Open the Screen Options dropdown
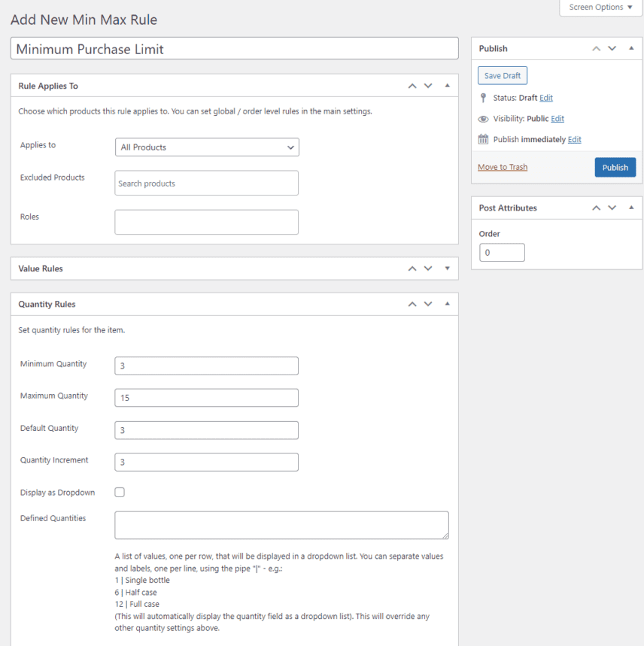This screenshot has width=644, height=646. coord(600,8)
